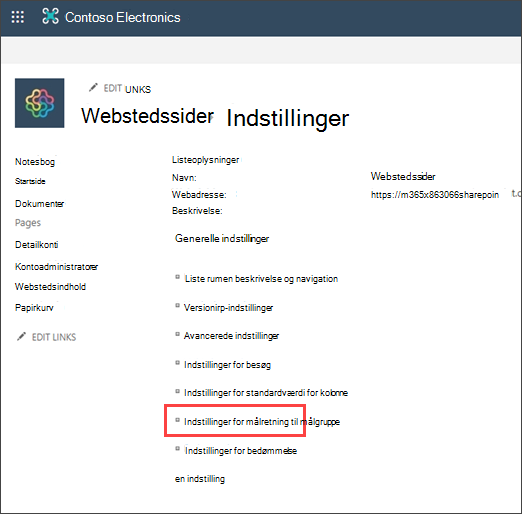Click the Beskrivelse: label

(197, 211)
